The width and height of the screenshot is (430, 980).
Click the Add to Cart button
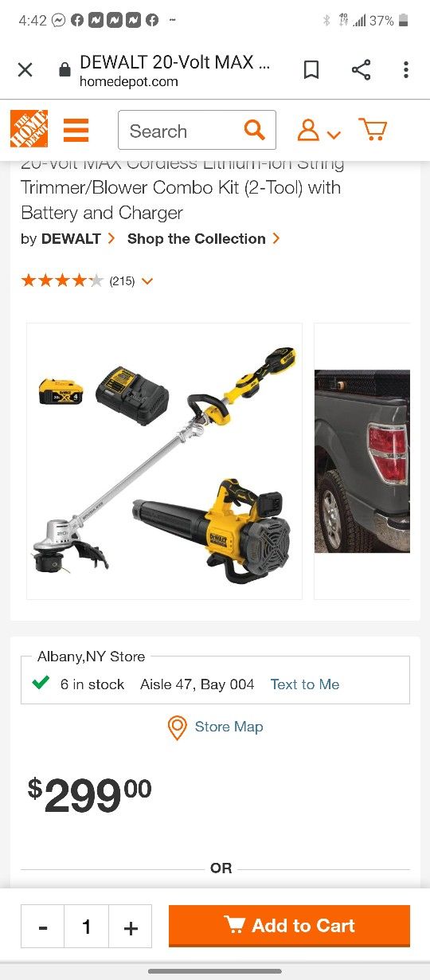289,926
